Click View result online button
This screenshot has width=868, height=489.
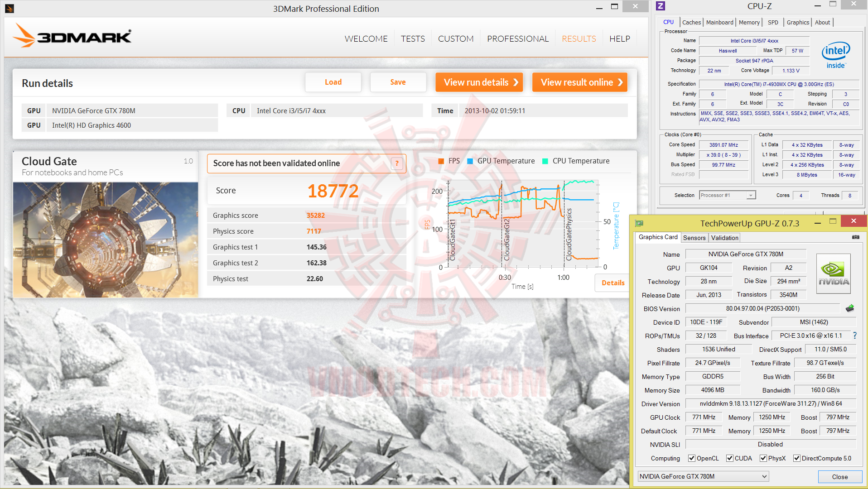click(580, 82)
